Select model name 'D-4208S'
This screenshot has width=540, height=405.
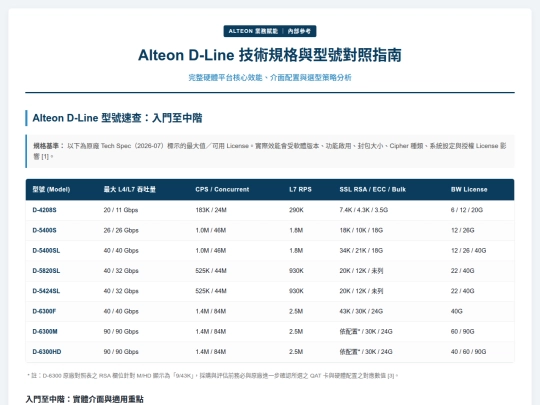44,210
